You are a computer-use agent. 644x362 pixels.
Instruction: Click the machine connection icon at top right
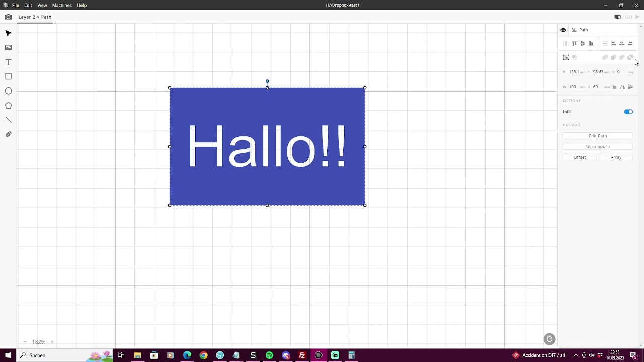pos(617,17)
